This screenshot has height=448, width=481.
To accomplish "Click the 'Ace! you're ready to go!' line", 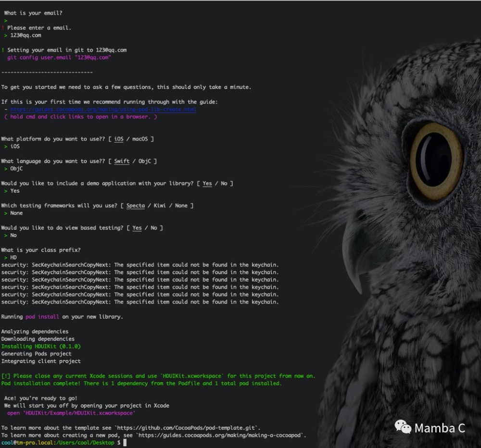I will point(41,398).
